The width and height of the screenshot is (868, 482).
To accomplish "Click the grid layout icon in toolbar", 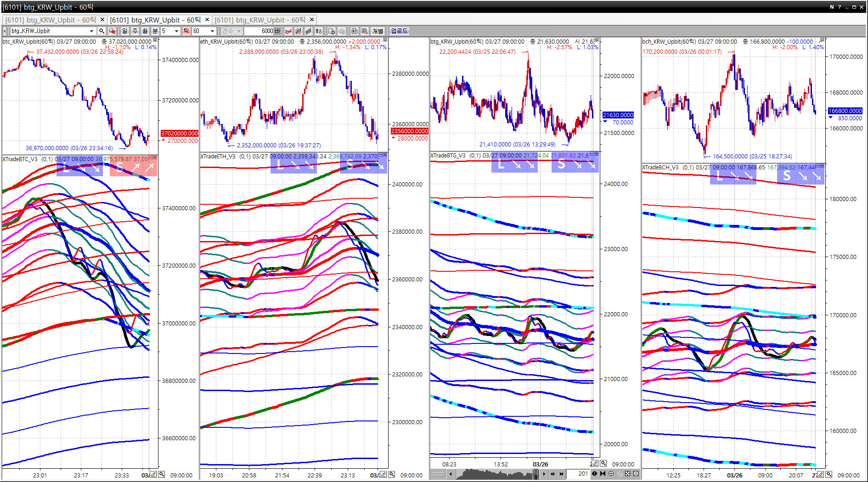I will pyautogui.click(x=365, y=31).
